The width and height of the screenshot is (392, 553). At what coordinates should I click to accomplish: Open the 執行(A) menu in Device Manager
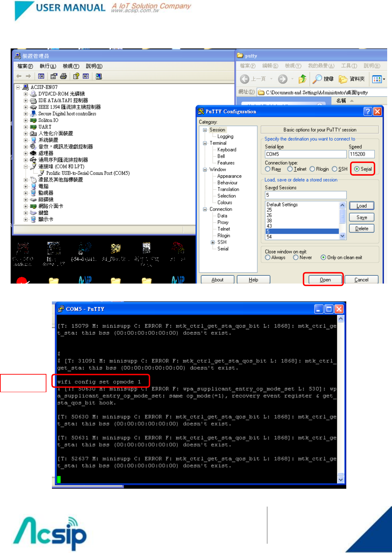[x=48, y=66]
